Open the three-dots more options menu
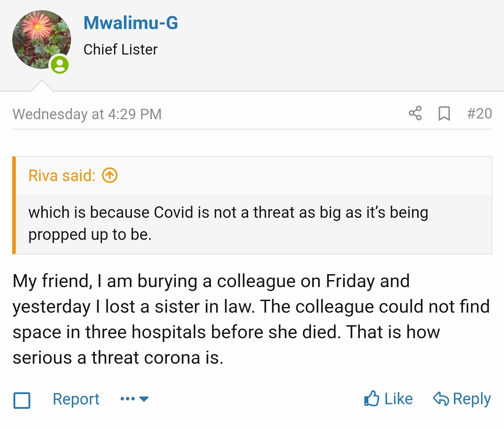The height and width of the screenshot is (428, 504). pos(127,399)
